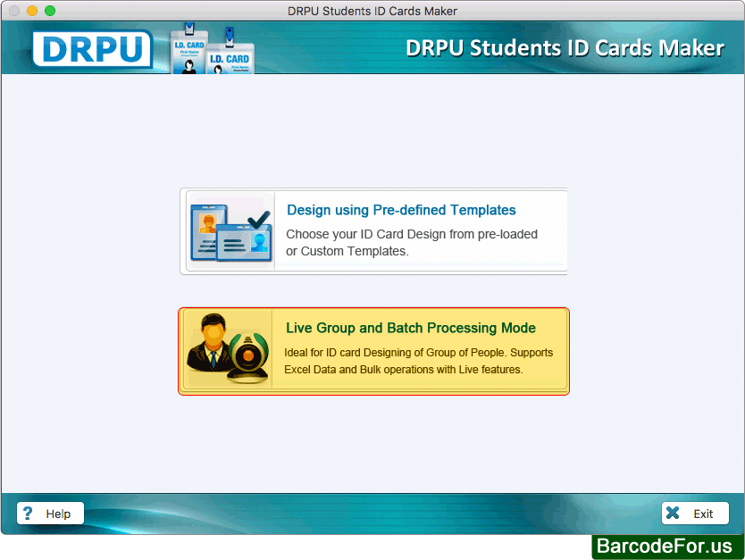This screenshot has height=560, width=745.
Task: Click the green zoom button in title bar
Action: [x=49, y=11]
